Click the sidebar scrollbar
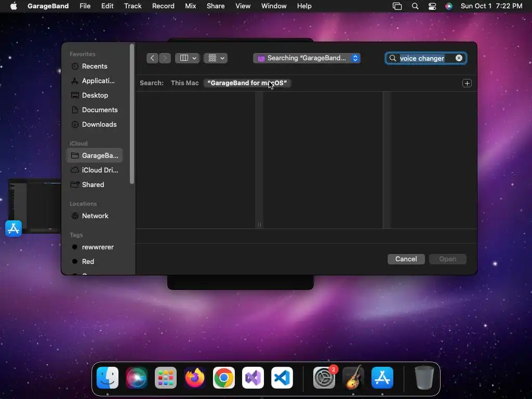Viewport: 532px width, 399px height. [132, 114]
